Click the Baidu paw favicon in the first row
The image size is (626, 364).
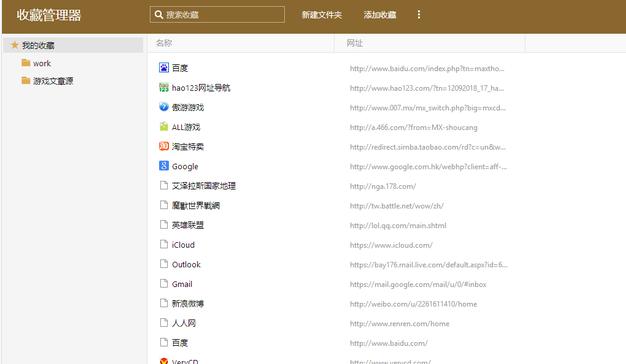pyautogui.click(x=164, y=67)
